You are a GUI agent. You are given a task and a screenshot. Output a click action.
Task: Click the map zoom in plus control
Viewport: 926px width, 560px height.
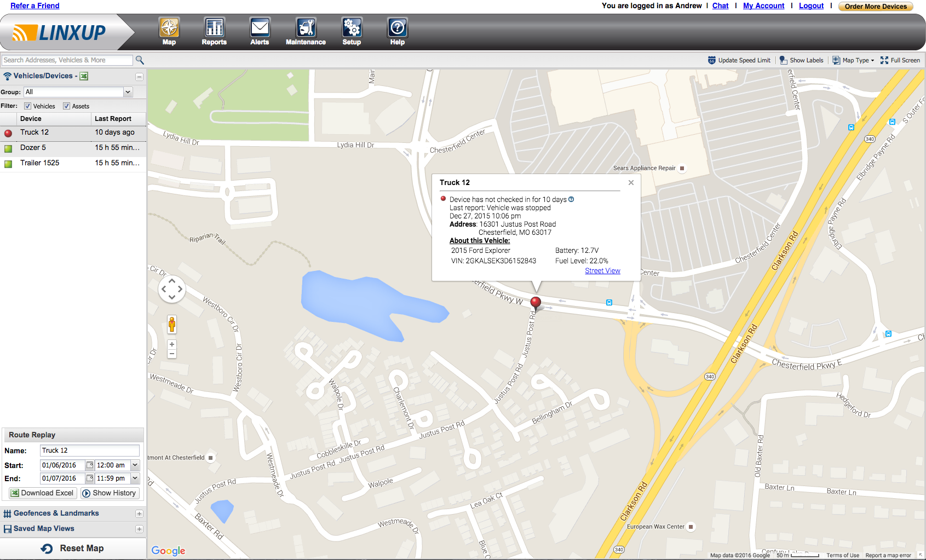(172, 344)
